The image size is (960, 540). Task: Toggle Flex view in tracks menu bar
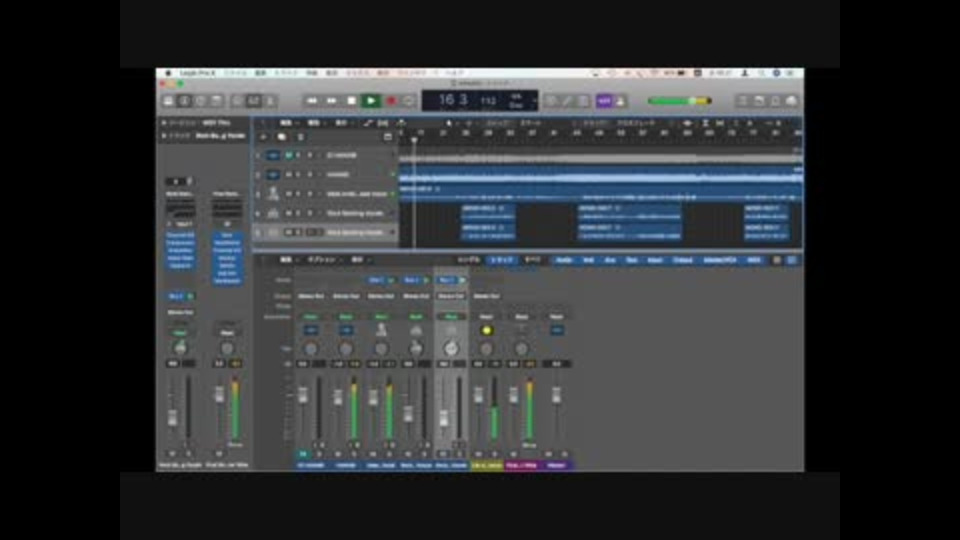coord(383,123)
